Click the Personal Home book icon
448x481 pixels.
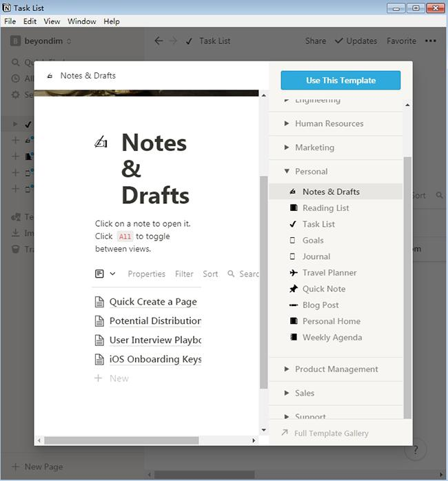click(294, 321)
